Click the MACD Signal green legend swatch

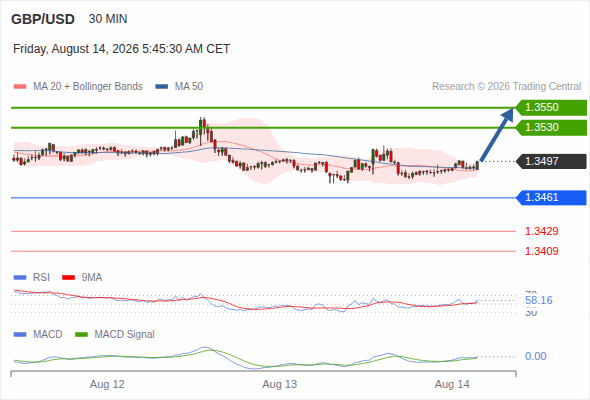pos(81,335)
